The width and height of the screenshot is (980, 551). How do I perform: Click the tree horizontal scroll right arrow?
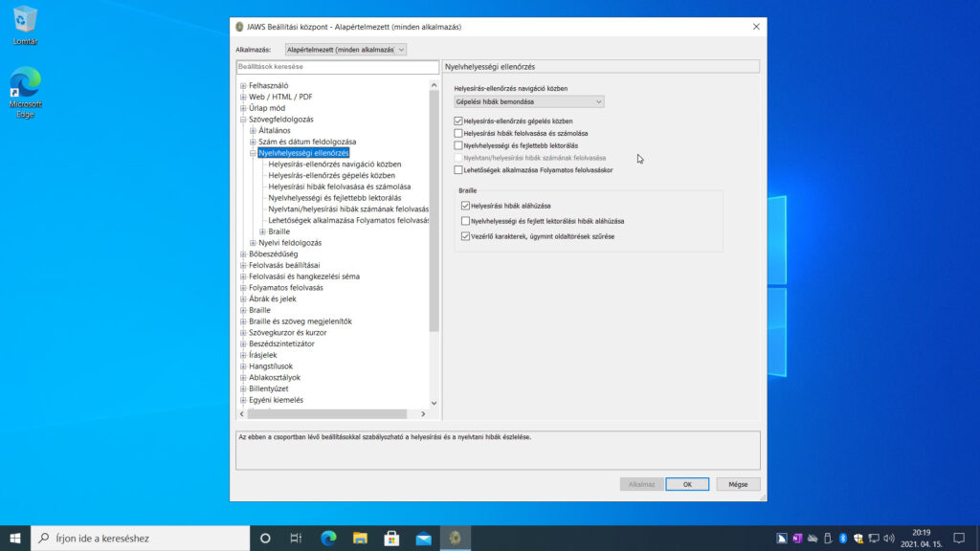423,413
